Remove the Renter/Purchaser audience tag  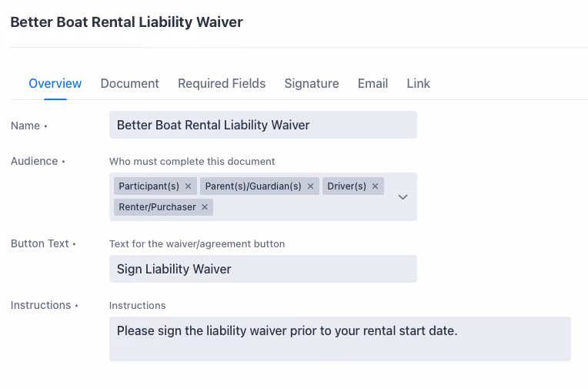tap(205, 207)
